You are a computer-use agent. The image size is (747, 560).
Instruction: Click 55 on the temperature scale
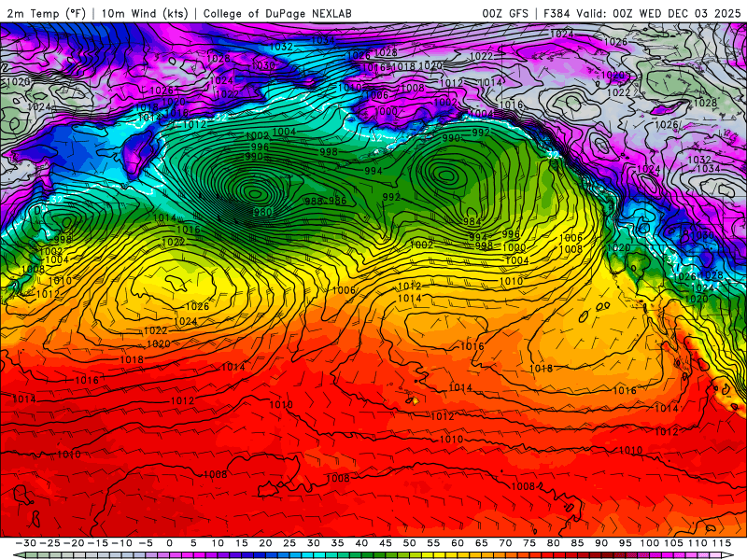(x=433, y=543)
